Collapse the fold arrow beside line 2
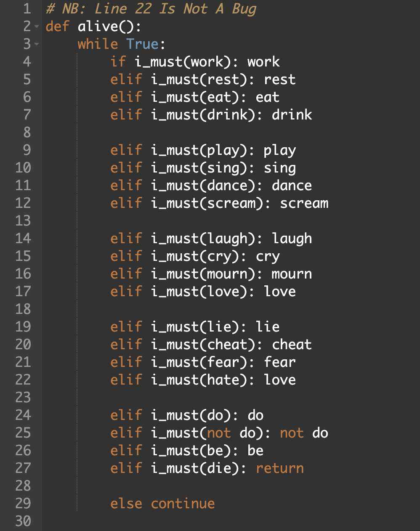The height and width of the screenshot is (531, 420). 37,27
